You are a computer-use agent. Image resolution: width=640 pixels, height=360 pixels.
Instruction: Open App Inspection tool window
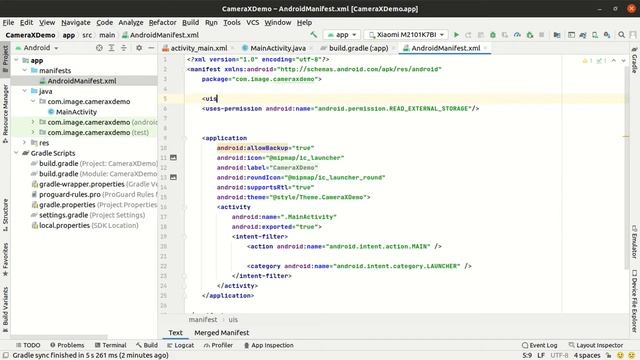pos(269,345)
